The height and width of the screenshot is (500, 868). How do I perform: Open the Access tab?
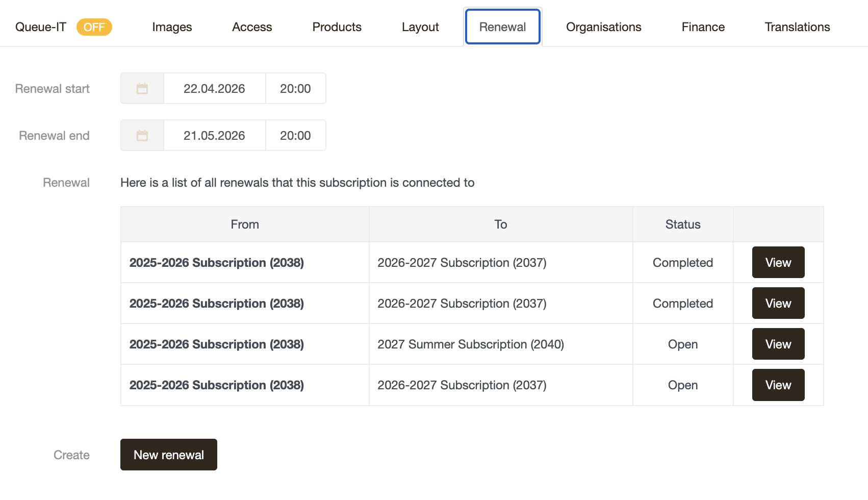[252, 27]
